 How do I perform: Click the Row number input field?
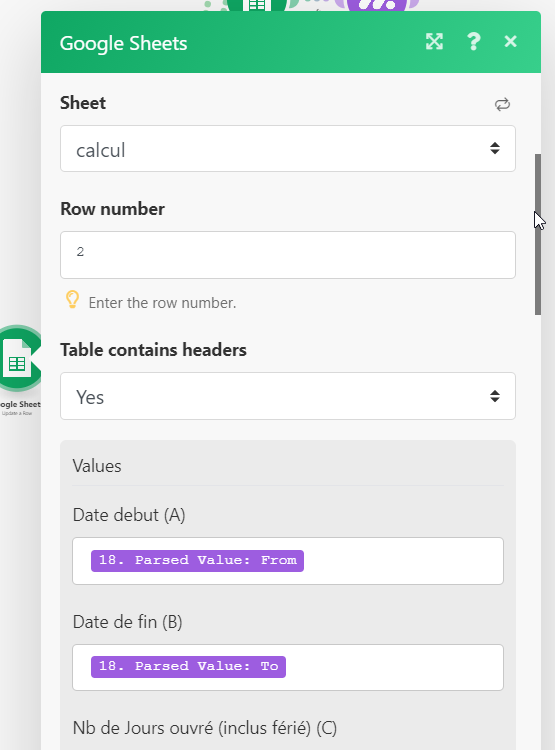[x=288, y=255]
